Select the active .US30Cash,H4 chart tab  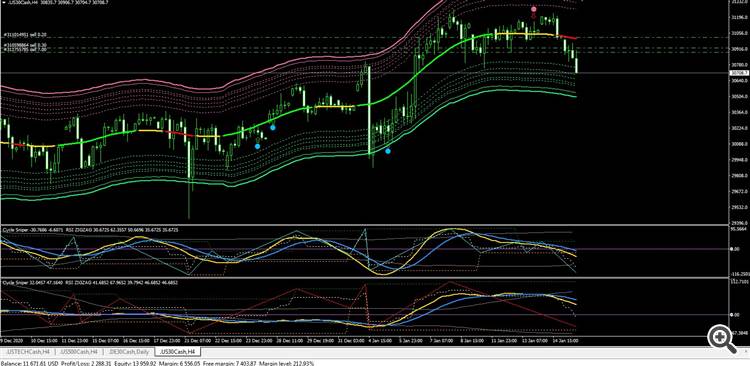coord(178,352)
